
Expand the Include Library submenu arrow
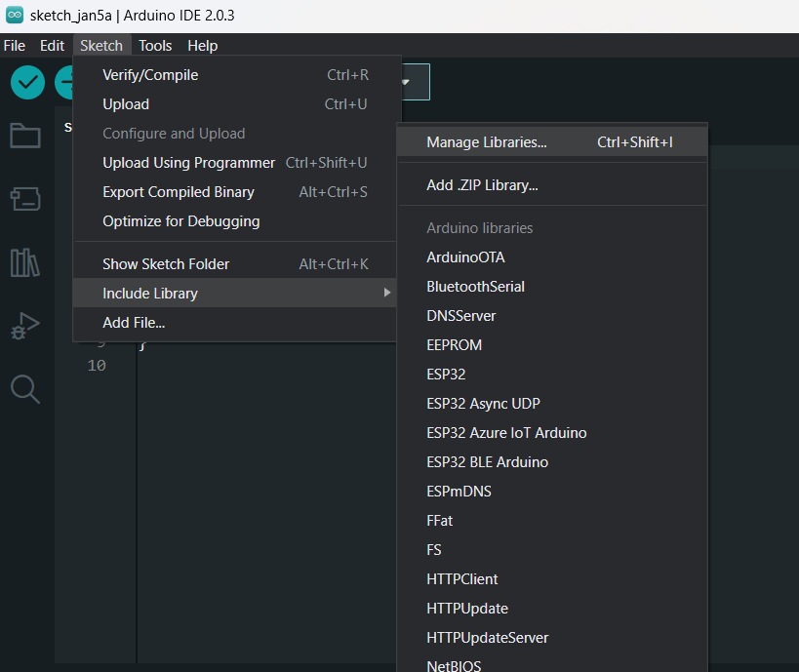click(387, 293)
